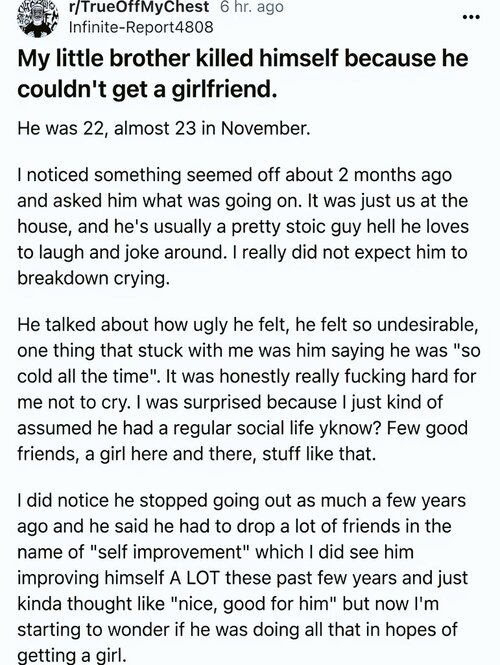Click the phrase "cold all the time"
The height and width of the screenshot is (665, 500).
click(87, 377)
